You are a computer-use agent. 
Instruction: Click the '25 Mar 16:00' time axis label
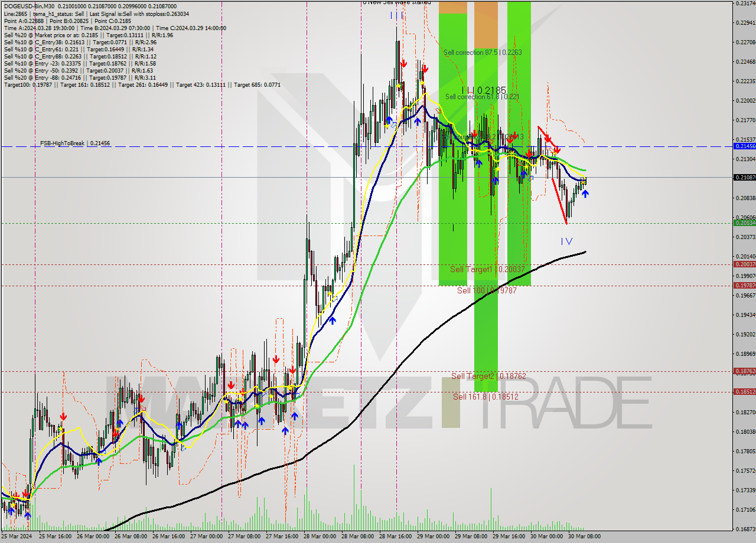56,537
